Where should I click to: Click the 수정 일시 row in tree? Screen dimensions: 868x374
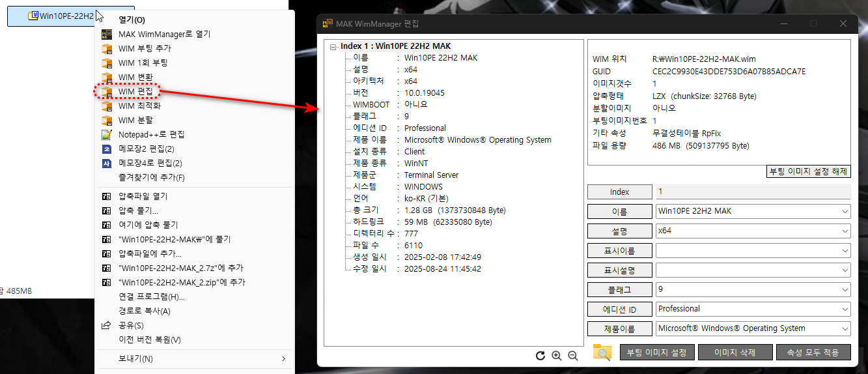point(417,269)
